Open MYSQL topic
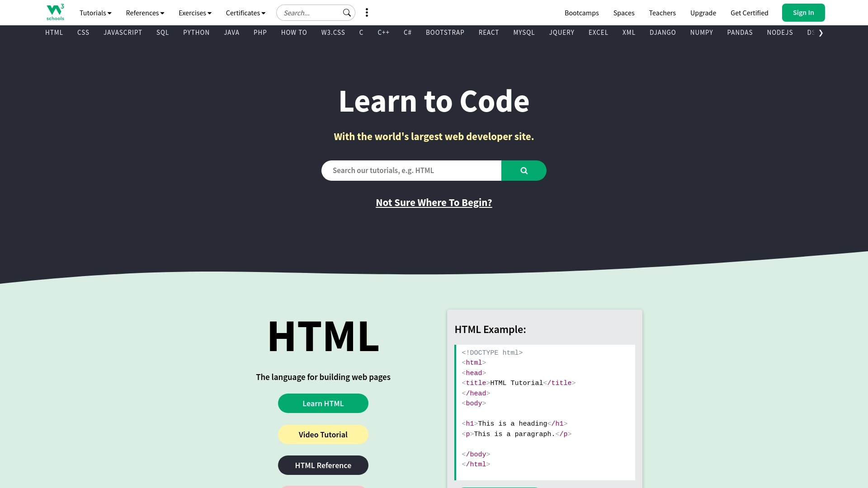Screen dimensions: 868x488 click(x=524, y=33)
